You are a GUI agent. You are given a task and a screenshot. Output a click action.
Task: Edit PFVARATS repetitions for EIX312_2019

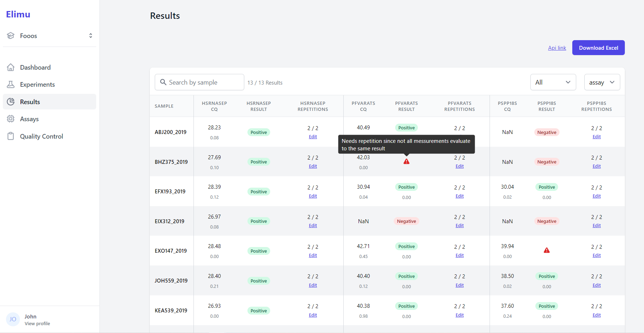point(460,226)
